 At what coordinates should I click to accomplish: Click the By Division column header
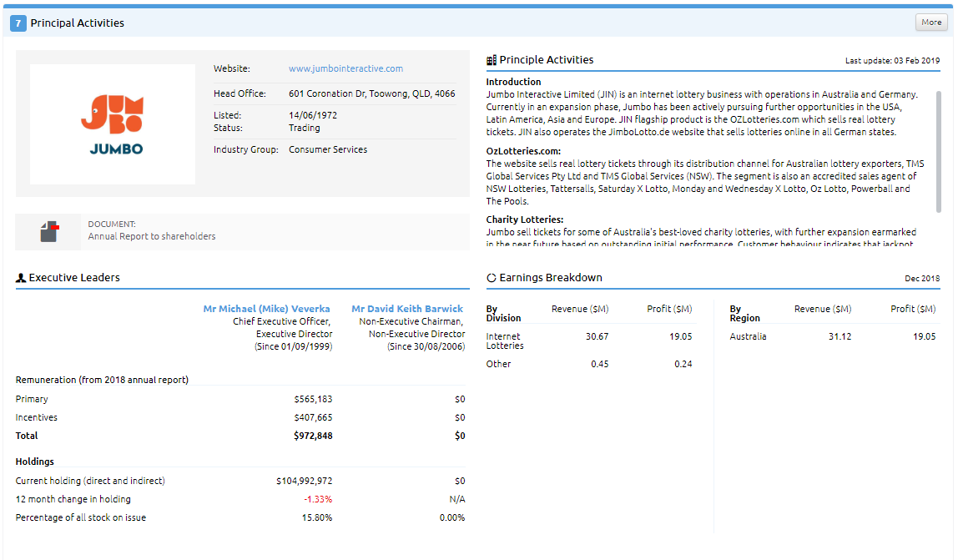[x=503, y=314]
